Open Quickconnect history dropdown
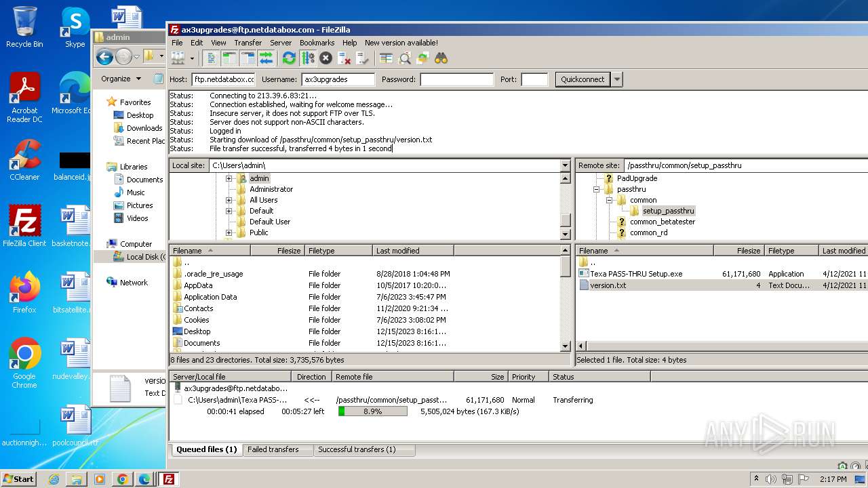Viewport: 868px width, 488px height. 616,79
